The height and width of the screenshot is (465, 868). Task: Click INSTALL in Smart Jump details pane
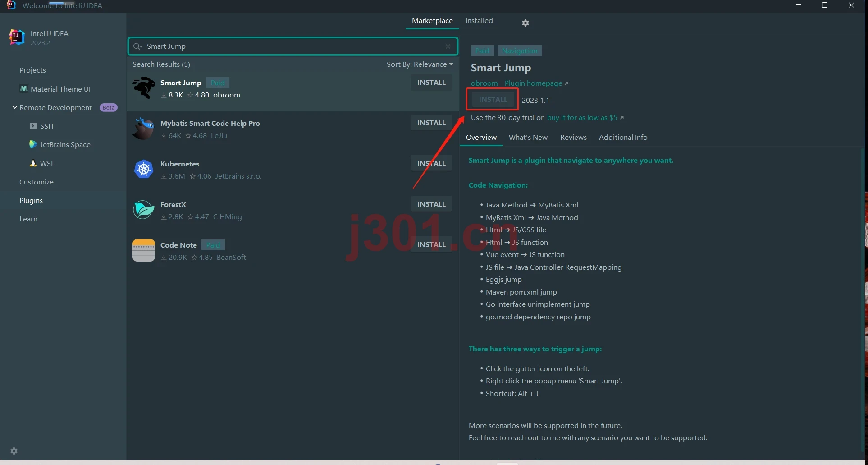pyautogui.click(x=493, y=100)
